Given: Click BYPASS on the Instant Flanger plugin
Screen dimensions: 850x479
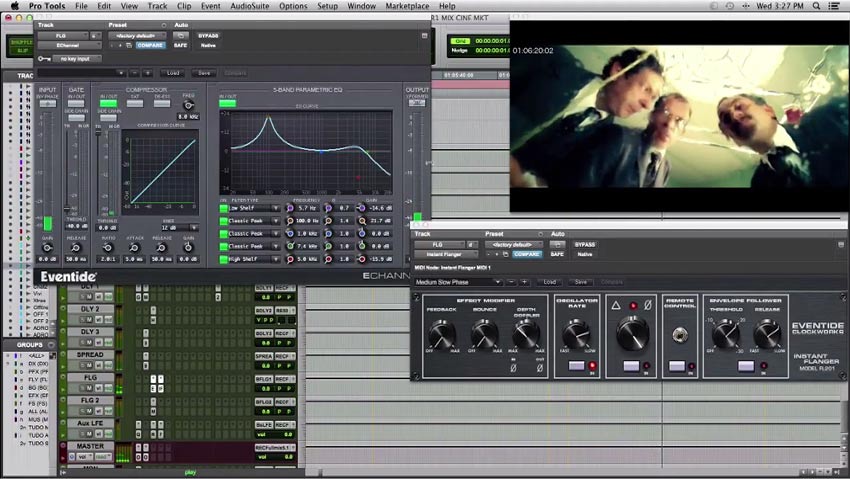Looking at the screenshot, I should coord(584,245).
